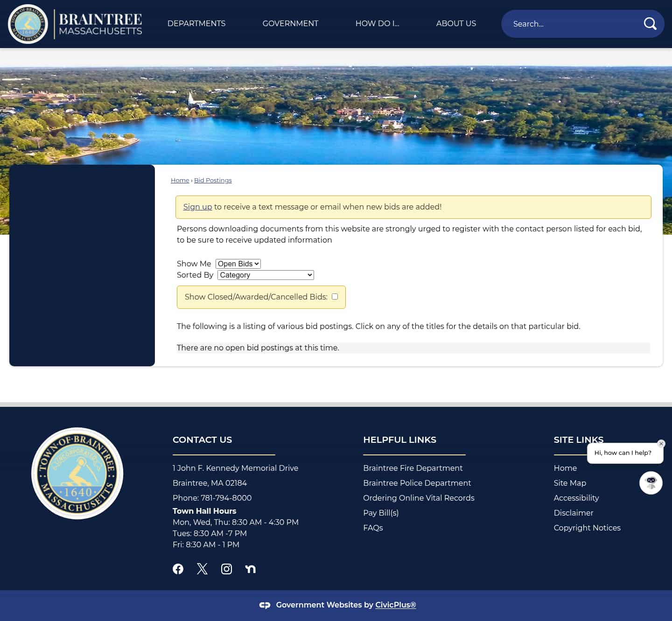
Task: Open the Sorted By 'Category' dropdown
Action: (266, 275)
